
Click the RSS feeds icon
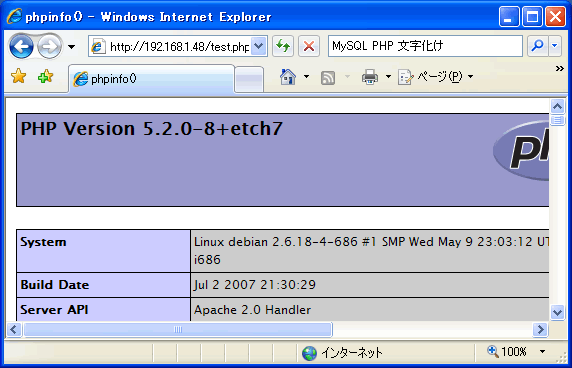[328, 77]
